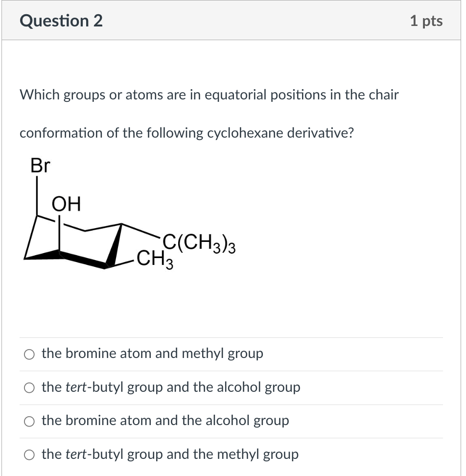466x476 pixels.
Task: Click the 1 pts score label
Action: coord(426,21)
